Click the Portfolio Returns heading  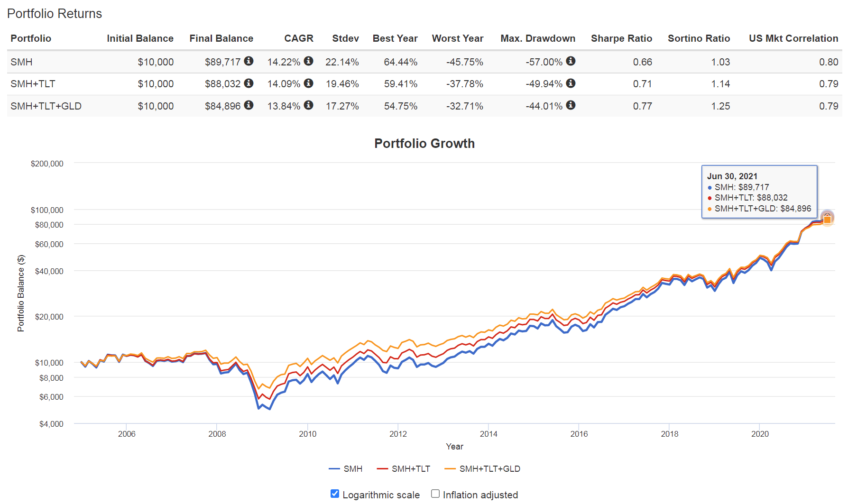[x=55, y=14]
